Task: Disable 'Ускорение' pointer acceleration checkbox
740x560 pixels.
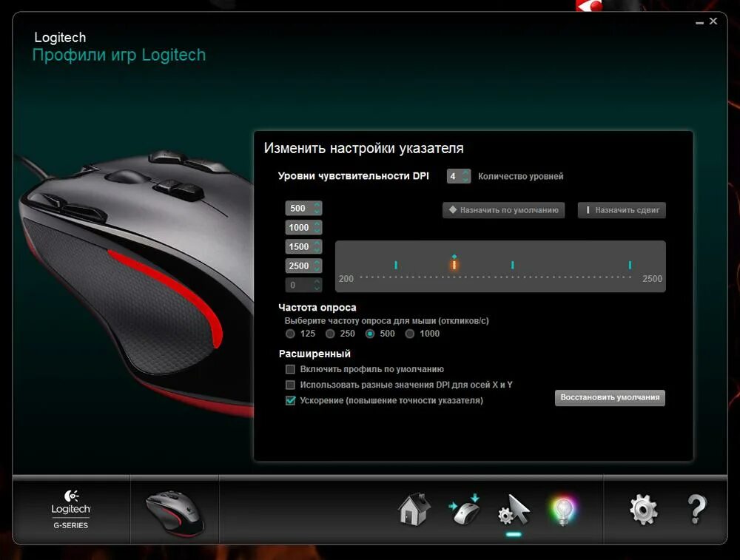Action: pos(290,400)
